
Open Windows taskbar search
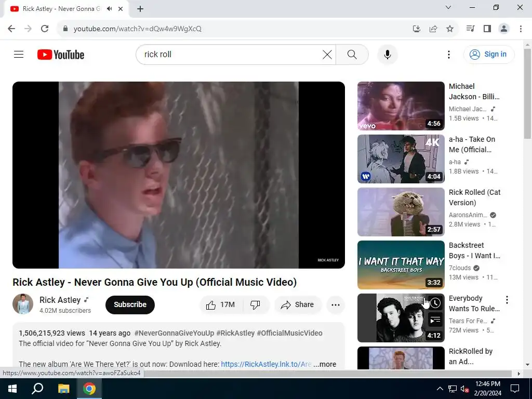tap(37, 389)
